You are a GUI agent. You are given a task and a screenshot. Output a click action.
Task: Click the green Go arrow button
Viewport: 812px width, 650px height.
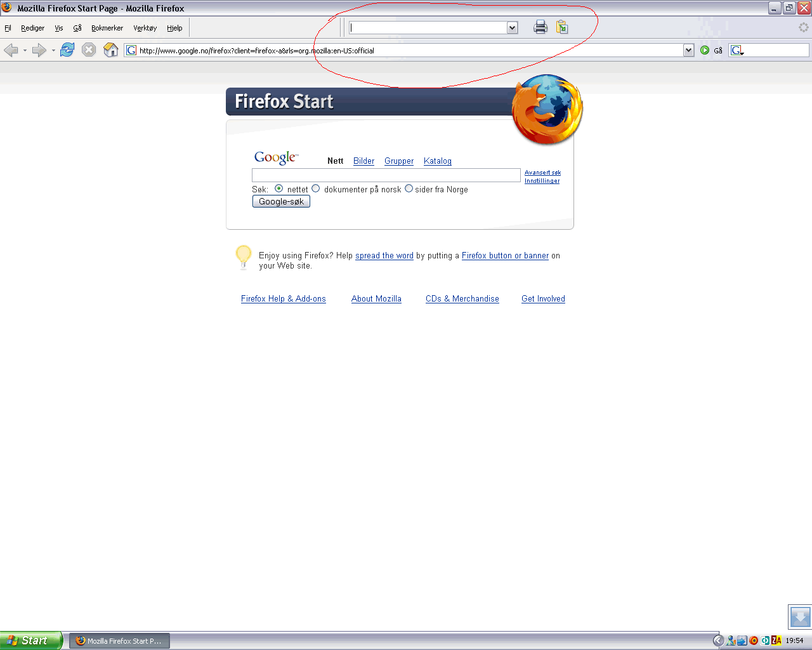705,50
